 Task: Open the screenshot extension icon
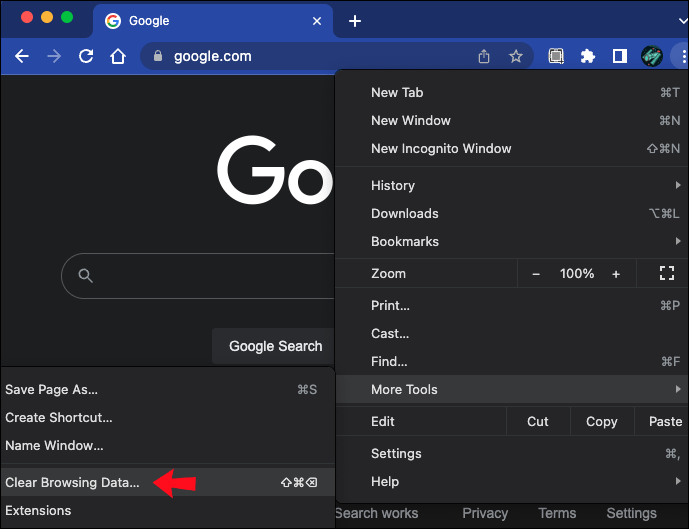pyautogui.click(x=556, y=56)
